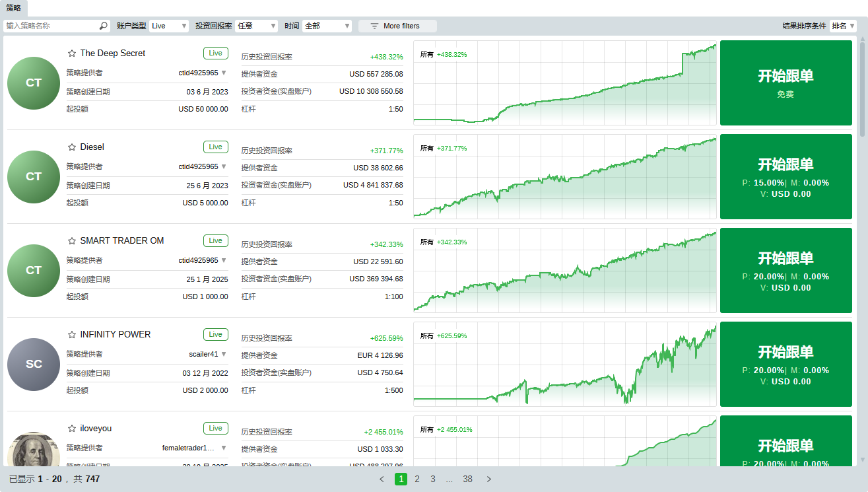Viewport: 868px width, 492px height.
Task: Start copying SMART TRADER OM
Action: click(785, 271)
